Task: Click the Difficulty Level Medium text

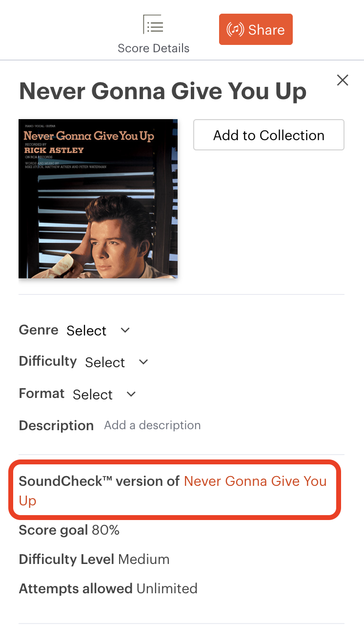Action: click(x=143, y=559)
